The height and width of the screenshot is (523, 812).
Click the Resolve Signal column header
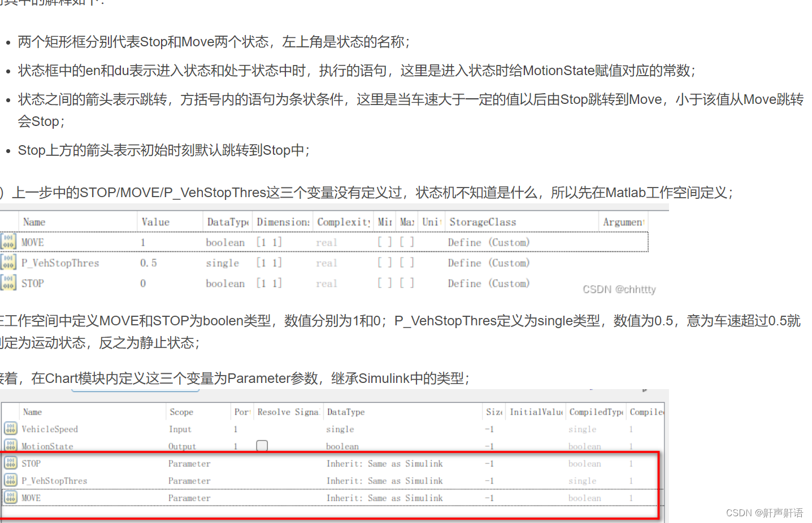289,412
